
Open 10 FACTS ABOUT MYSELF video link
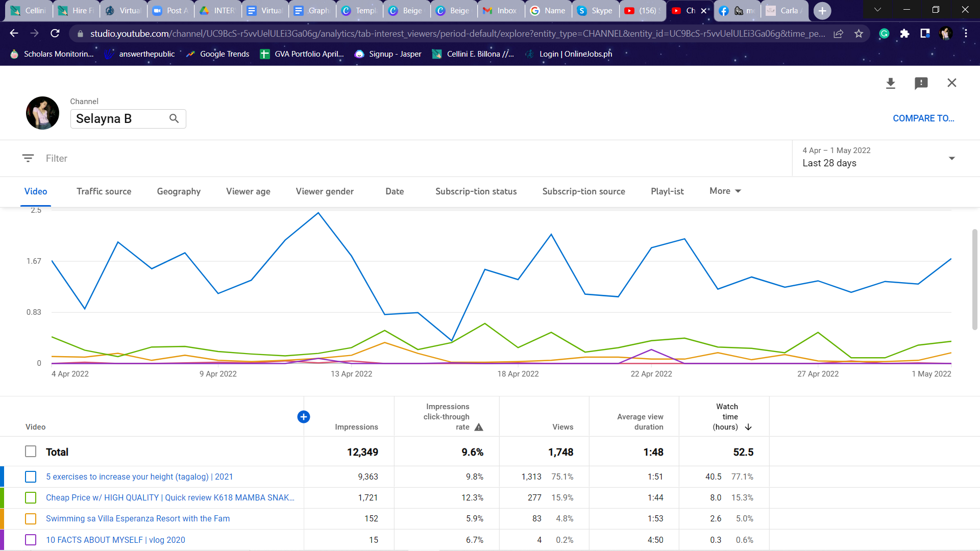pyautogui.click(x=115, y=540)
